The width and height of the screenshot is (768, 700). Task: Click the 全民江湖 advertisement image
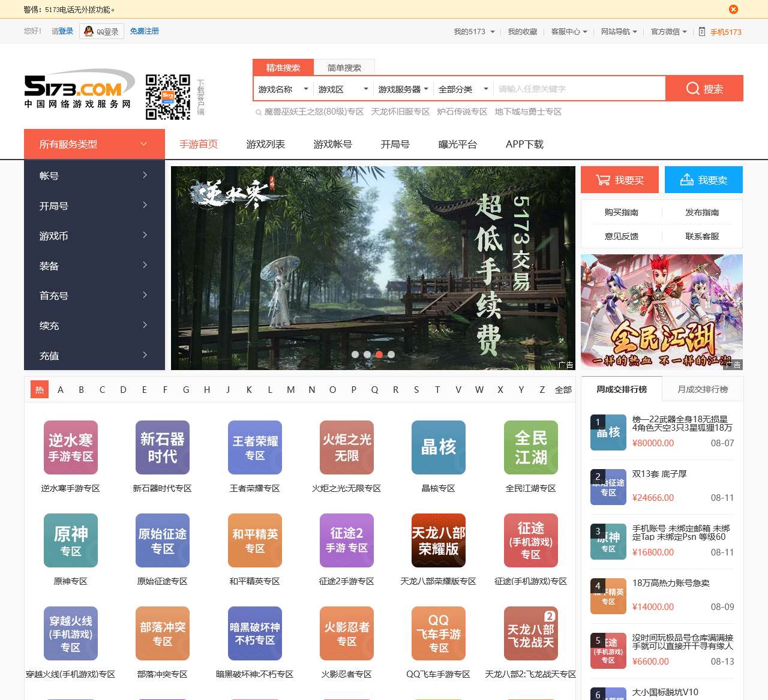(x=662, y=312)
